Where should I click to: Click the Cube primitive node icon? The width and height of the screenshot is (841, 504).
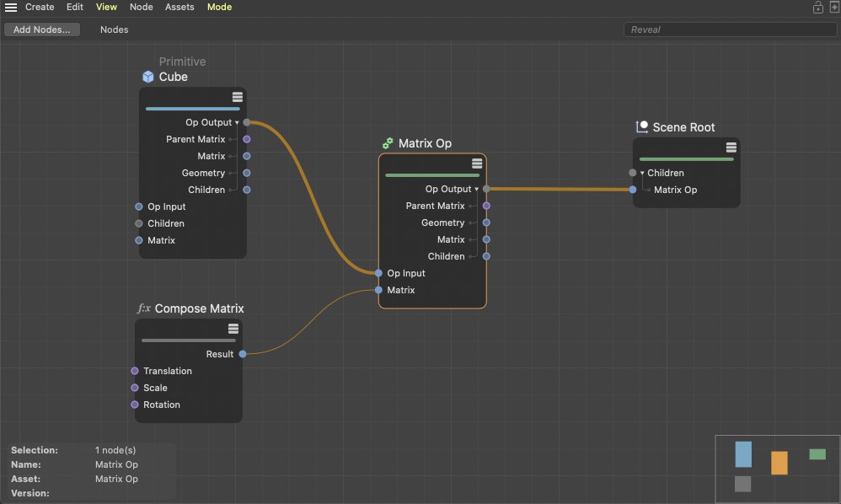(x=148, y=77)
